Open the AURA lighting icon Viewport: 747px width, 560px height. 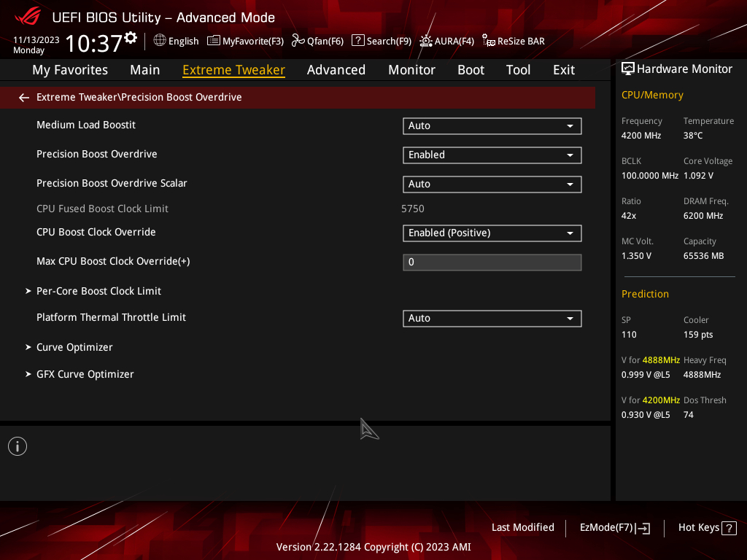(425, 41)
